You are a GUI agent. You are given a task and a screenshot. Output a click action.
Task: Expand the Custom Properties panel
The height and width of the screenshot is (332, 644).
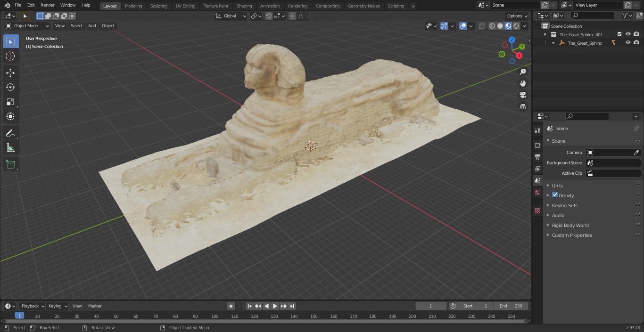(572, 235)
